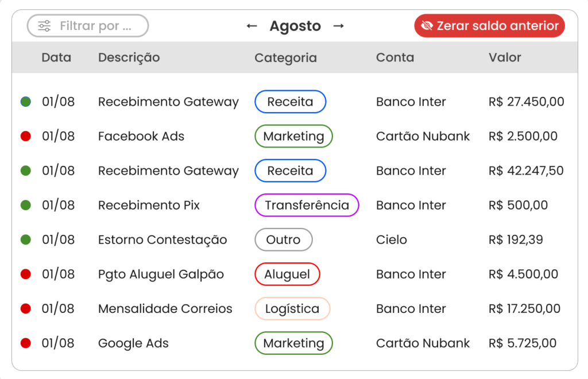Click the crossed-eye icon in red button
The height and width of the screenshot is (379, 588).
(427, 25)
